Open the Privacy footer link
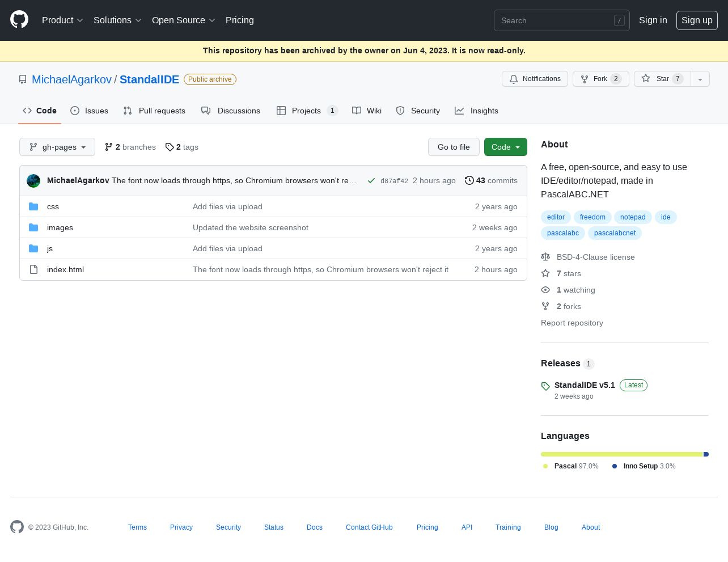The width and height of the screenshot is (728, 562). [x=181, y=527]
